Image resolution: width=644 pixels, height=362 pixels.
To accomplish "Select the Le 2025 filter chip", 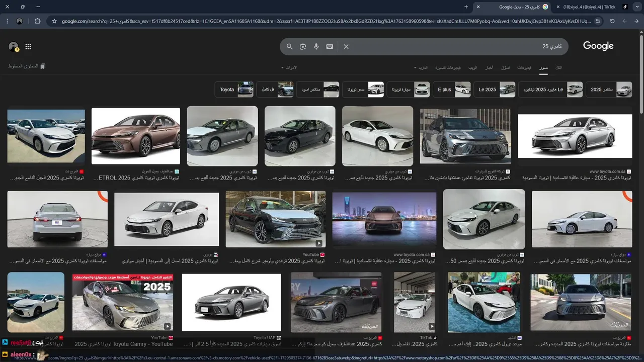I will 494,89.
